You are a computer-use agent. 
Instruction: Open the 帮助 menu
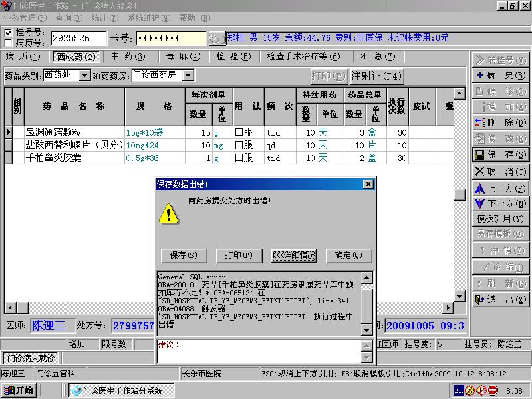click(x=195, y=18)
